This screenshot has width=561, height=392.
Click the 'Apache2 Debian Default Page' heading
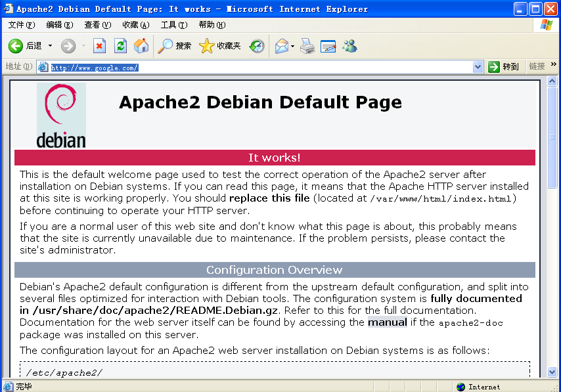(260, 102)
